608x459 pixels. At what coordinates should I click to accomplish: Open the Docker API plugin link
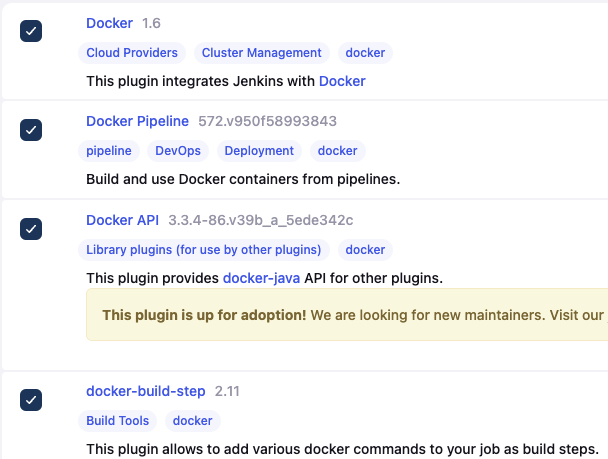pos(123,220)
